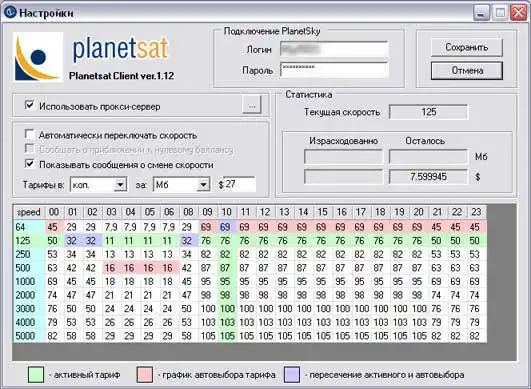Click the Пароль input field
531x389 pixels.
tap(334, 70)
